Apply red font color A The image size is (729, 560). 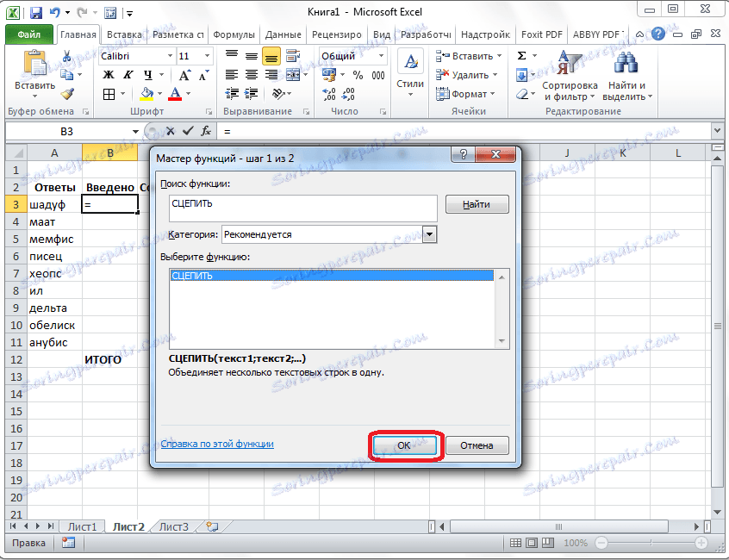pyautogui.click(x=175, y=95)
